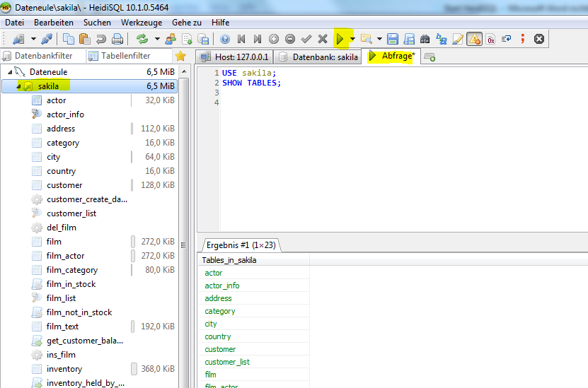
Task: Open the dropdown arrow beside the run button
Action: coord(352,39)
